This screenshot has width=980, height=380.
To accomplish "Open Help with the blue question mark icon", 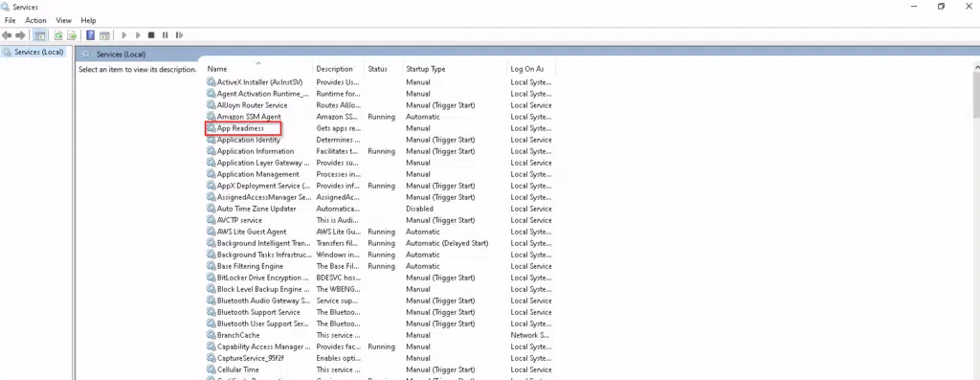I will (x=91, y=35).
